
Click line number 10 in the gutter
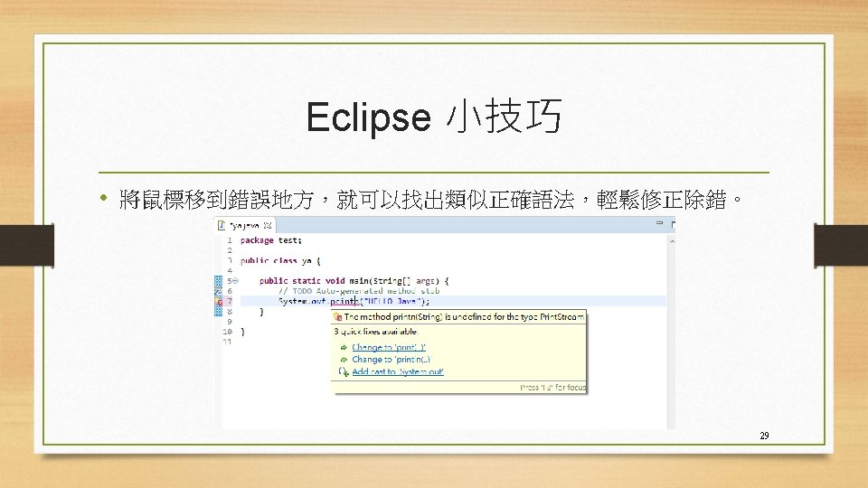click(x=227, y=332)
